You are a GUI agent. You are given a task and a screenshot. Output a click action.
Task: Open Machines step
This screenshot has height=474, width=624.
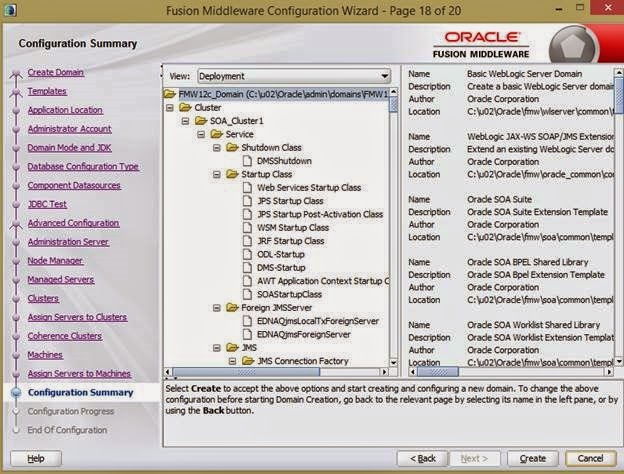[45, 355]
